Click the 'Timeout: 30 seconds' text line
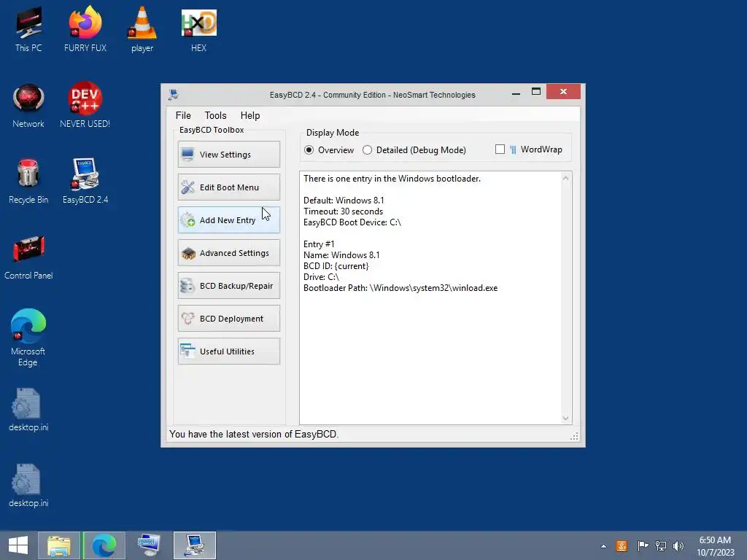This screenshot has height=560, width=747. tap(343, 211)
